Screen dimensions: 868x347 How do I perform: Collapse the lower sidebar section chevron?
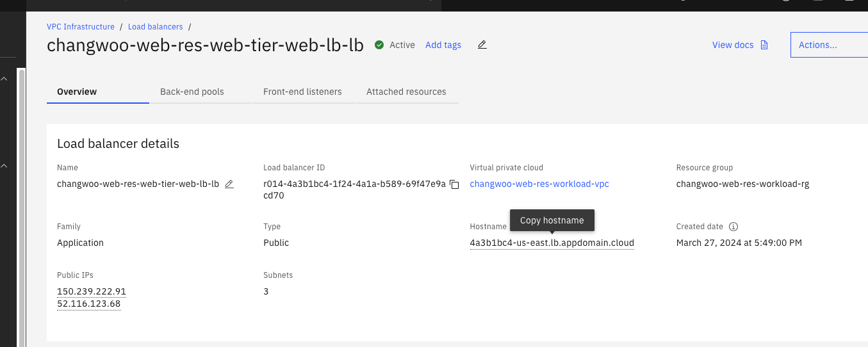(4, 166)
